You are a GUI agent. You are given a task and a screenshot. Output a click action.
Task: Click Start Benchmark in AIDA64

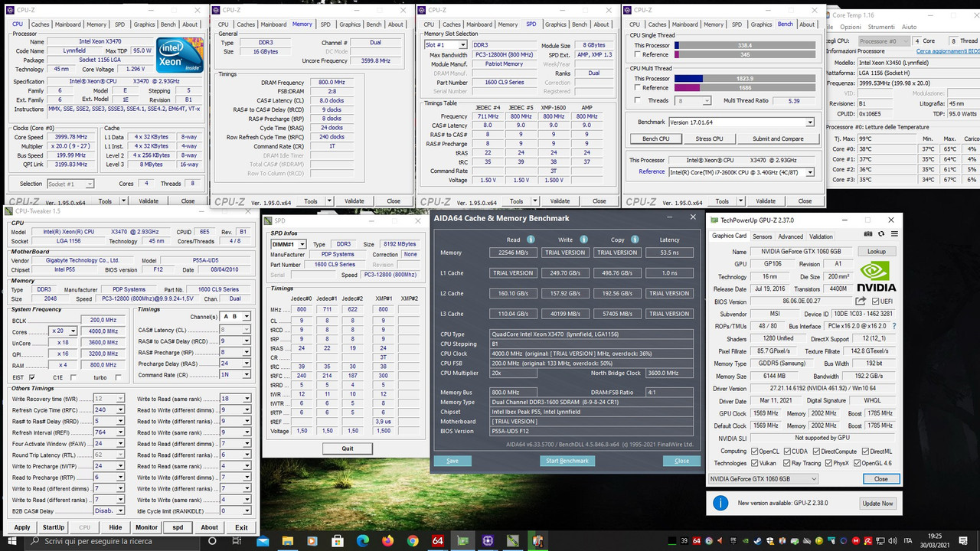pos(567,461)
